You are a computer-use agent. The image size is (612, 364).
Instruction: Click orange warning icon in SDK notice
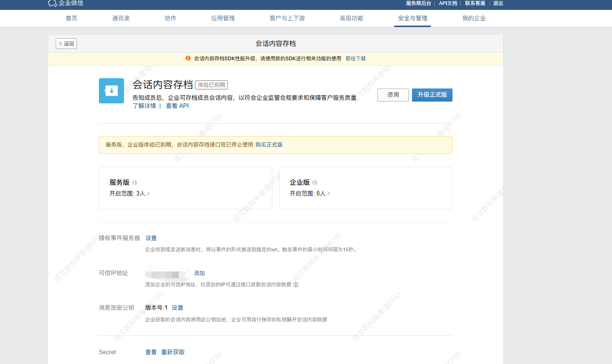coord(188,58)
